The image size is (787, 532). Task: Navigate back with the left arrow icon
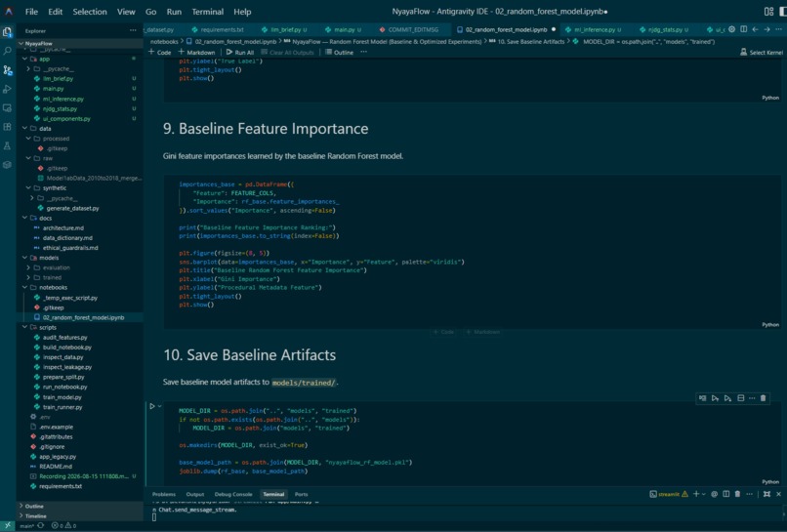pyautogui.click(x=755, y=29)
